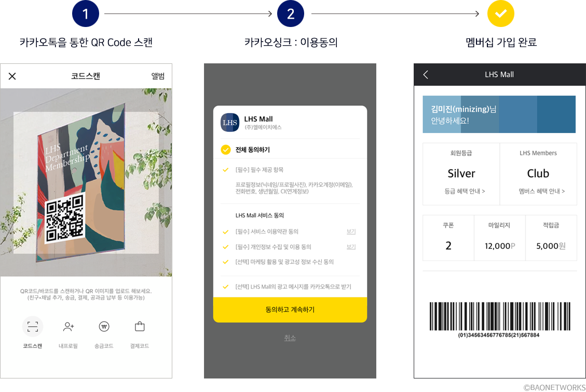Close the 코드스캔 scanner screen
Viewport: 586px width, 392px height.
click(12, 76)
